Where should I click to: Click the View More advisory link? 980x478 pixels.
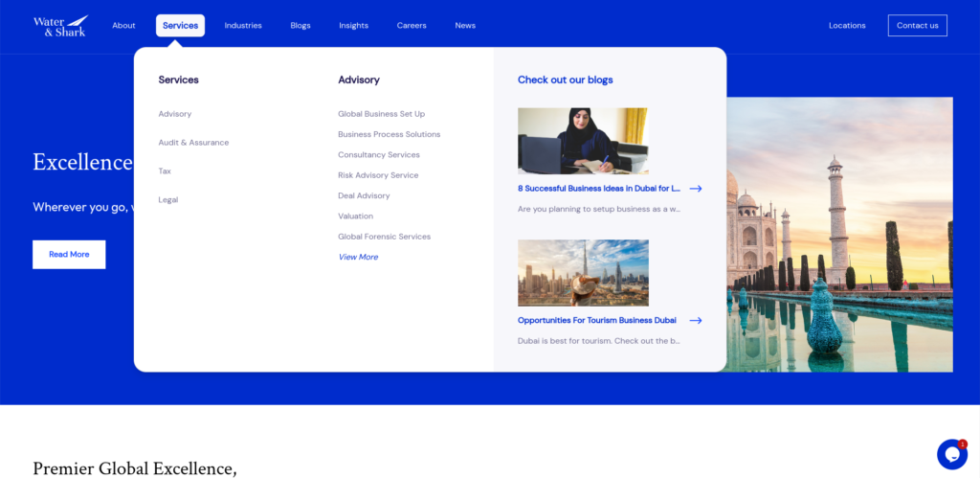pyautogui.click(x=358, y=257)
